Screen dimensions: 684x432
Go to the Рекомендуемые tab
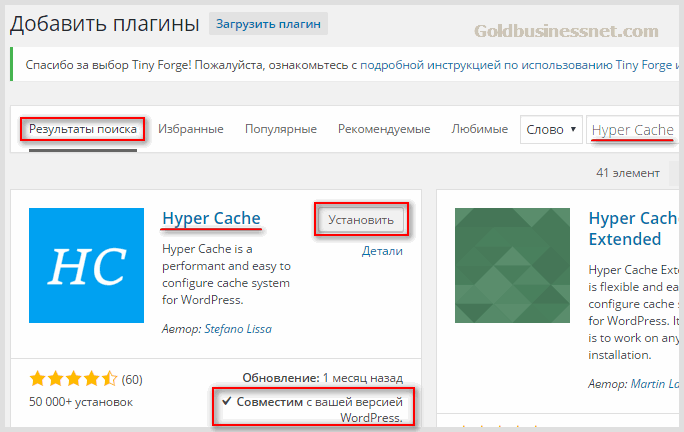[384, 129]
